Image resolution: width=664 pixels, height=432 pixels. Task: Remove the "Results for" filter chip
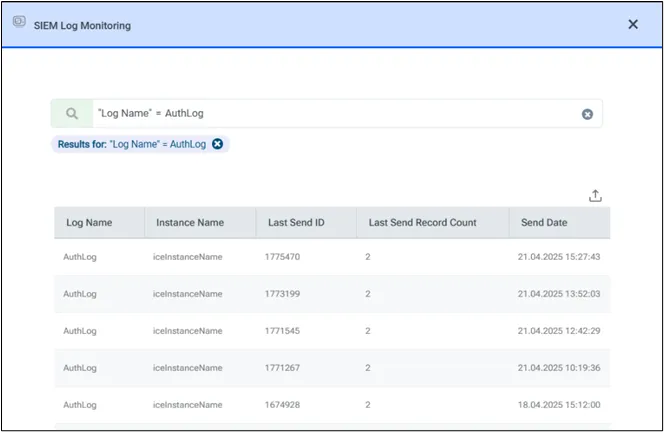[217, 144]
